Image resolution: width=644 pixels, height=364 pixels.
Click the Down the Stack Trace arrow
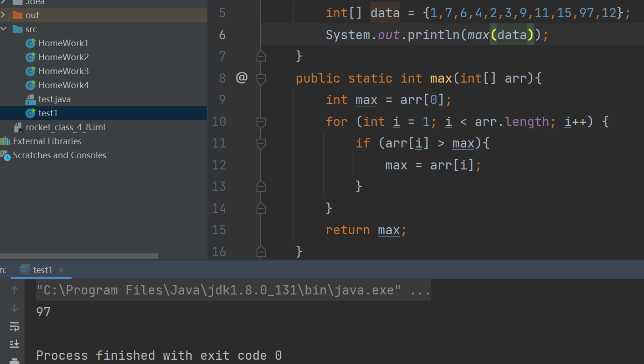[x=14, y=308]
